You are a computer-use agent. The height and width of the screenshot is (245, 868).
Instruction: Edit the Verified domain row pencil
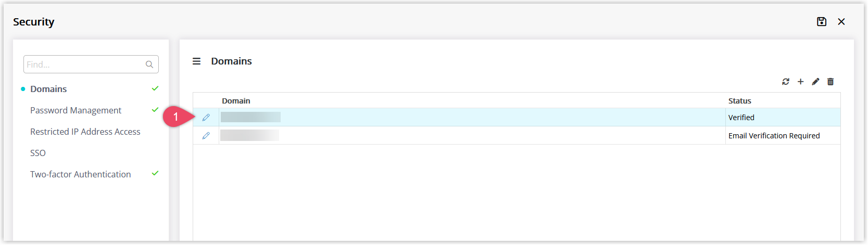coord(206,118)
